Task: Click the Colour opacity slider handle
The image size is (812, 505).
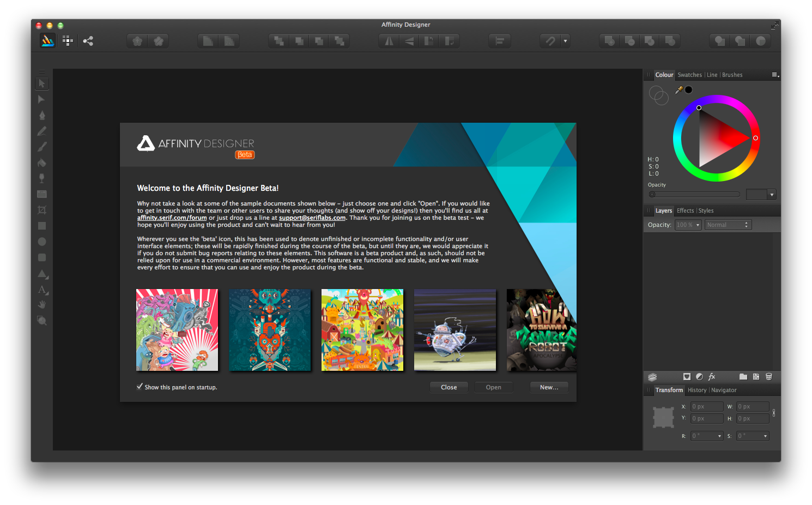Action: click(x=652, y=194)
